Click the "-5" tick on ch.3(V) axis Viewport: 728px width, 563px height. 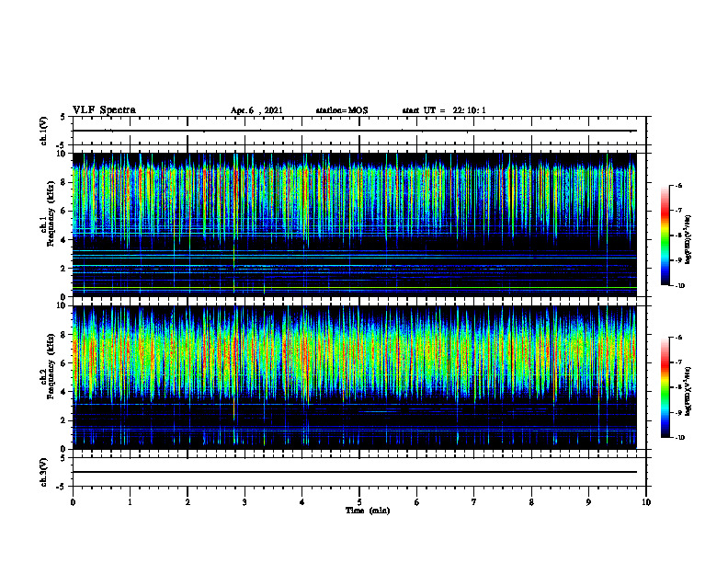tap(62, 487)
